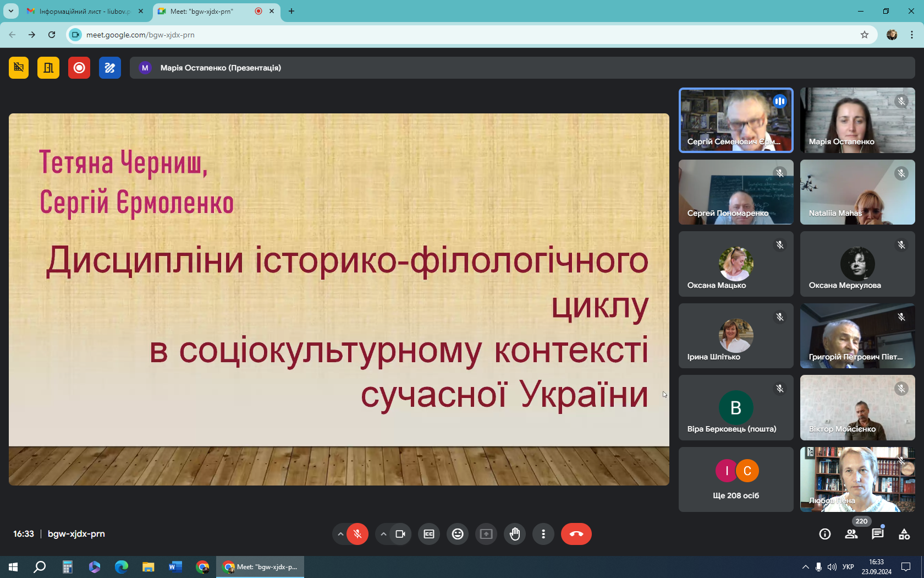
Task: Open the blue annotation pen extension
Action: (x=110, y=68)
